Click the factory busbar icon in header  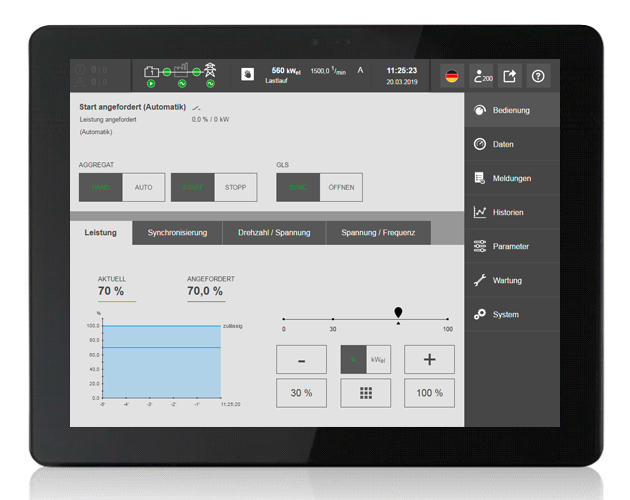coord(181,70)
